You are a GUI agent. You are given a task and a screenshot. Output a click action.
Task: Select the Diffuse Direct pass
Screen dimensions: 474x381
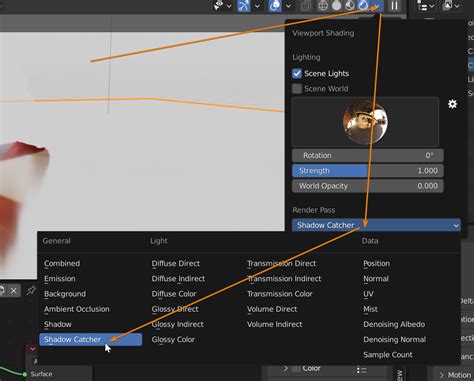coord(176,263)
